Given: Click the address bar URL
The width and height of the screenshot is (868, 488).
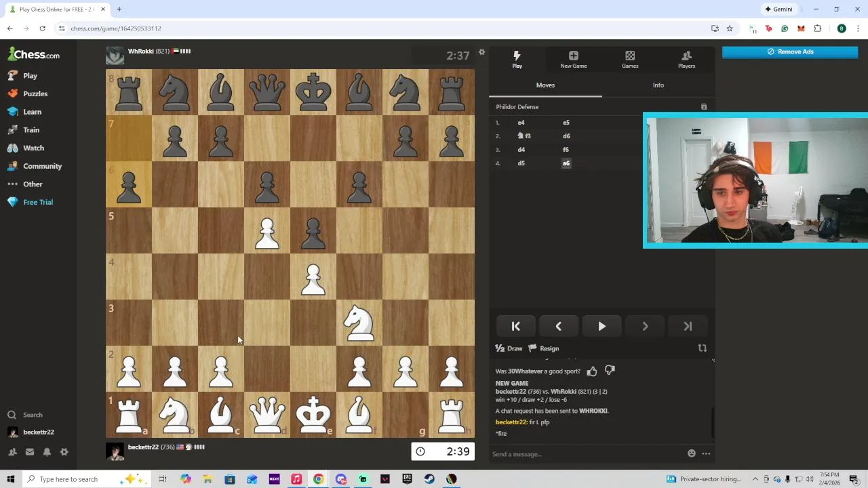Looking at the screenshot, I should [x=116, y=28].
